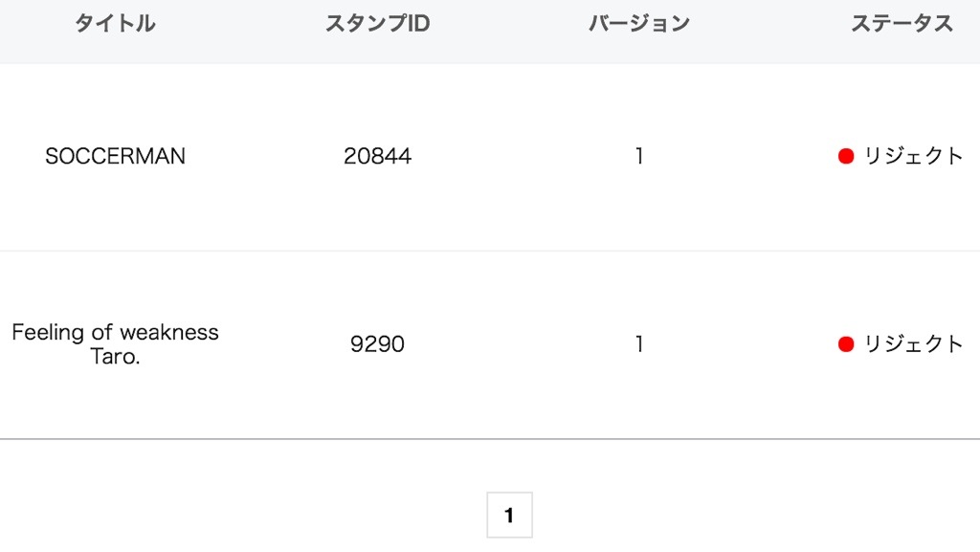The height and width of the screenshot is (552, 980).
Task: Click the スタンプID column header
Action: tap(377, 24)
